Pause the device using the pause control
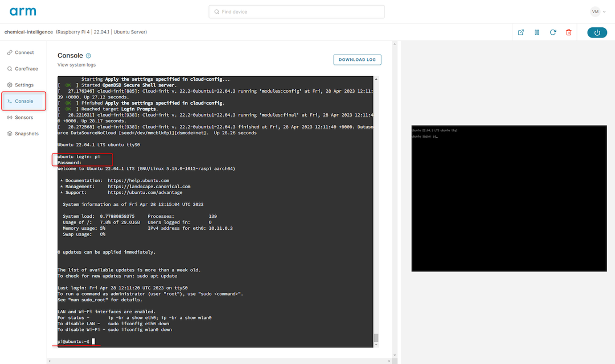The width and height of the screenshot is (615, 364). tap(536, 32)
